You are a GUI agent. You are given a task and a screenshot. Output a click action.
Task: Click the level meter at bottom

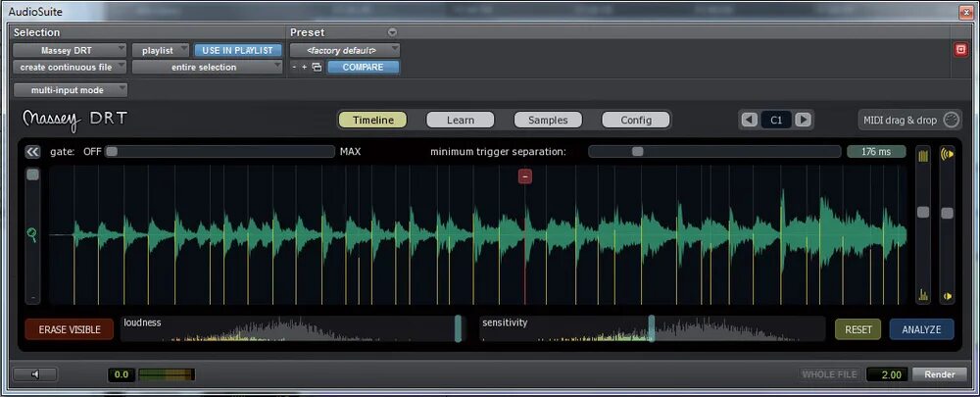coord(167,374)
